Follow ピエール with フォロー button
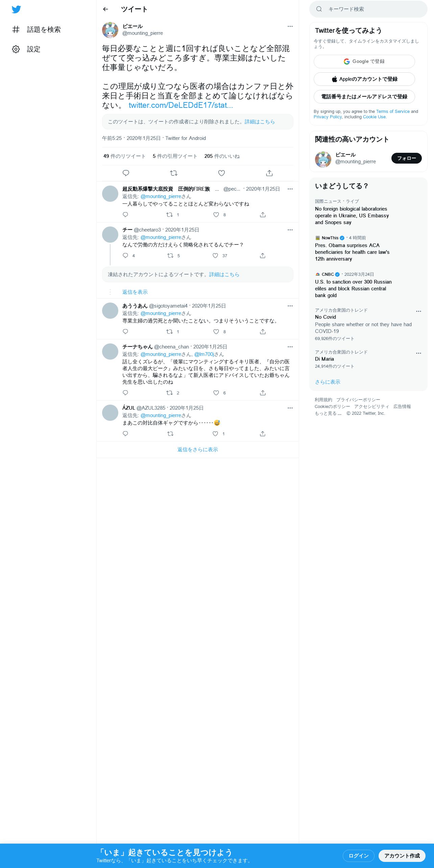This screenshot has height=868, width=434. point(407,158)
